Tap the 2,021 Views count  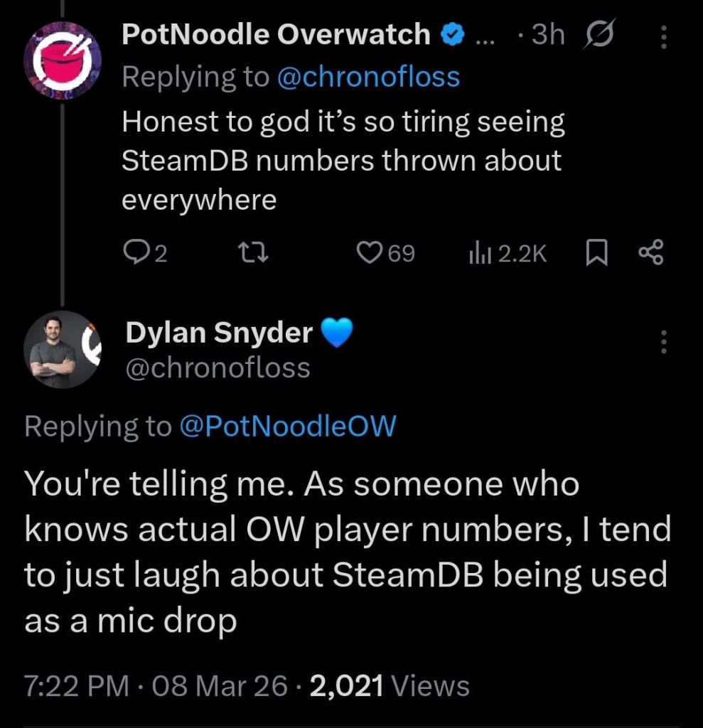[390, 685]
